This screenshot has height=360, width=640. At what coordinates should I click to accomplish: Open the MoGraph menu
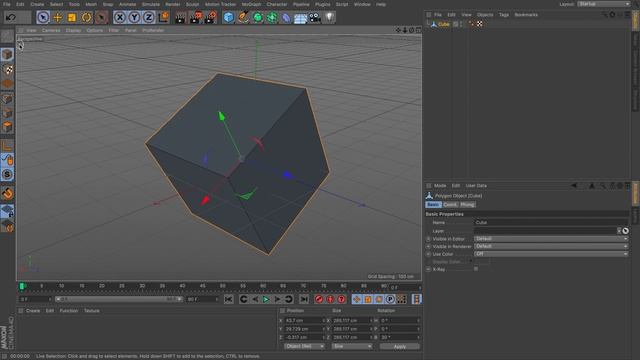[251, 4]
